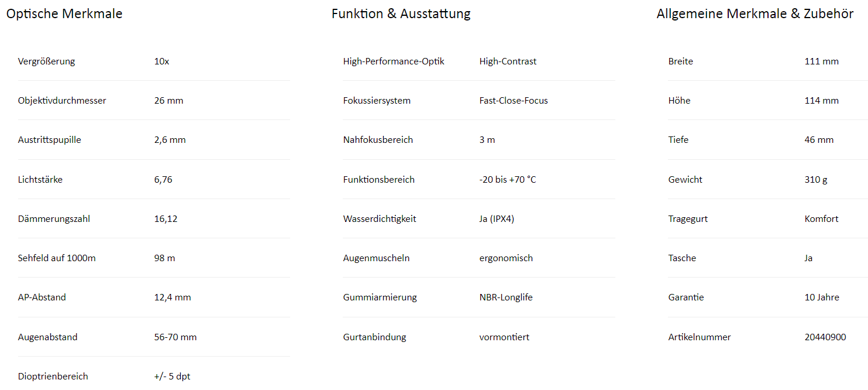Click the Lichtstärke value 6,76

coord(163,180)
